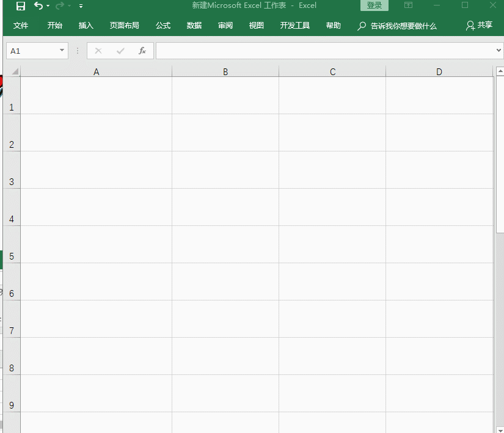Select row 6 header
The height and width of the screenshot is (433, 504).
[12, 282]
